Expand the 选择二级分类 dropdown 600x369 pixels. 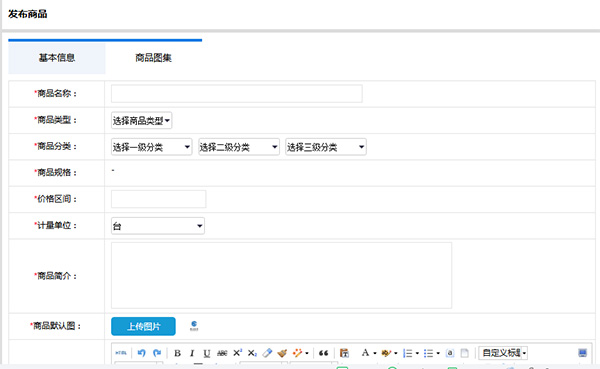click(x=238, y=147)
